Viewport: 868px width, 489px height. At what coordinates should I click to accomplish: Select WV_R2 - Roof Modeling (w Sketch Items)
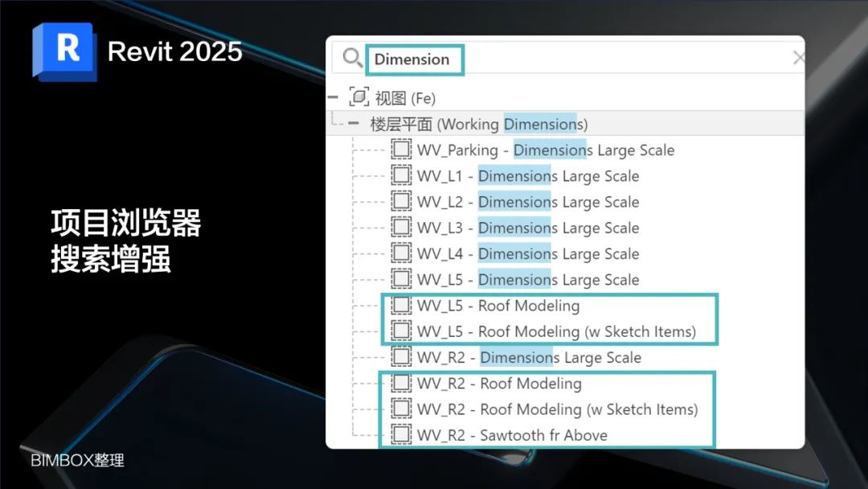point(555,409)
